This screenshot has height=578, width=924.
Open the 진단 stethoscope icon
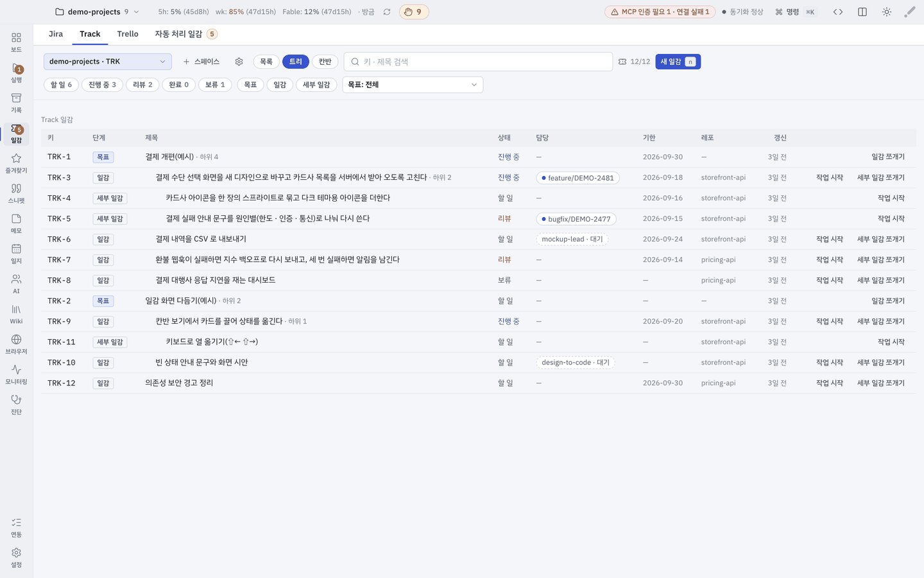point(16,405)
